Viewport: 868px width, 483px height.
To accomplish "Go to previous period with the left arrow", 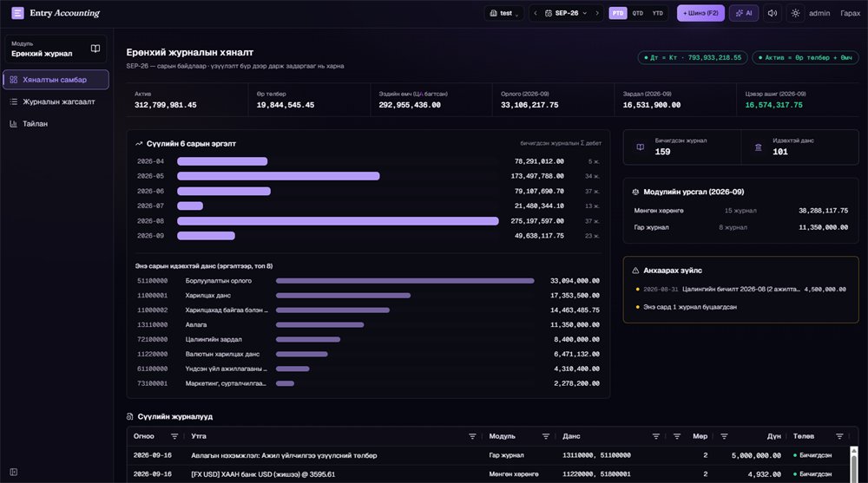I will tap(536, 13).
